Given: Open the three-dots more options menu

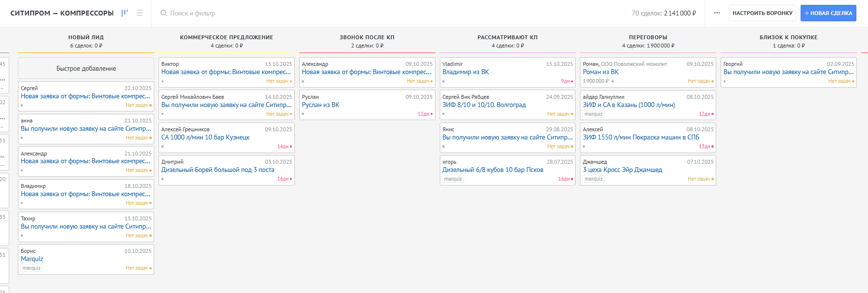Looking at the screenshot, I should [x=717, y=13].
